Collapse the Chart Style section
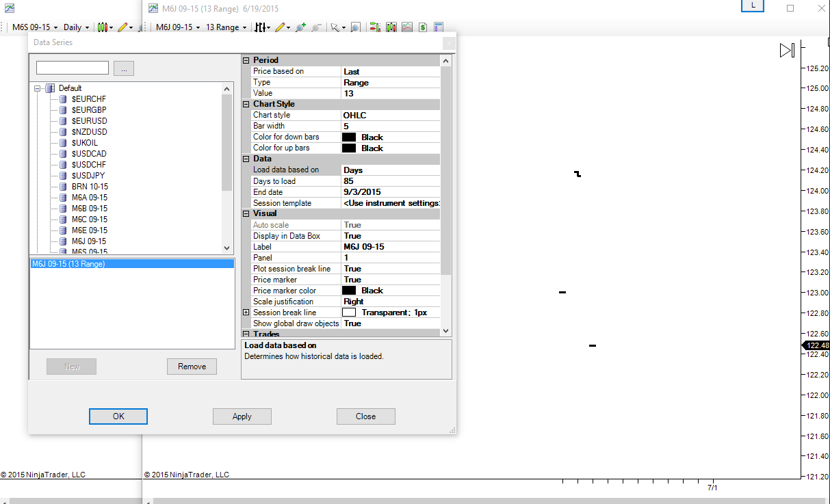 point(246,104)
